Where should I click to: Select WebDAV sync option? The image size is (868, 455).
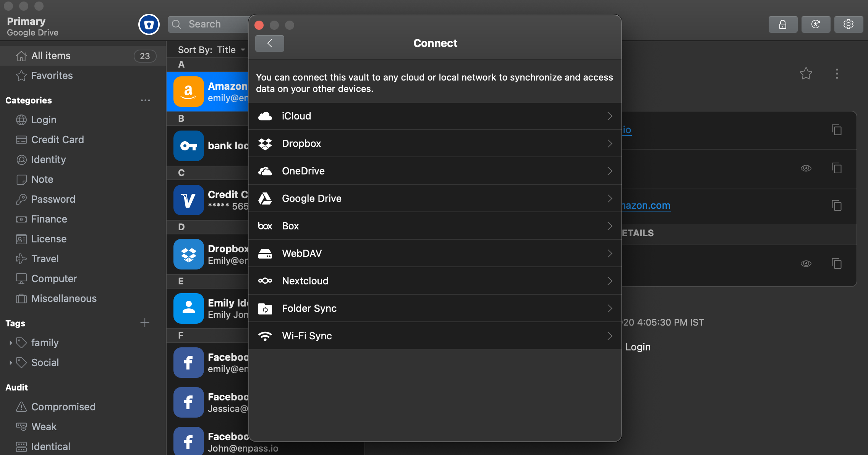tap(435, 253)
